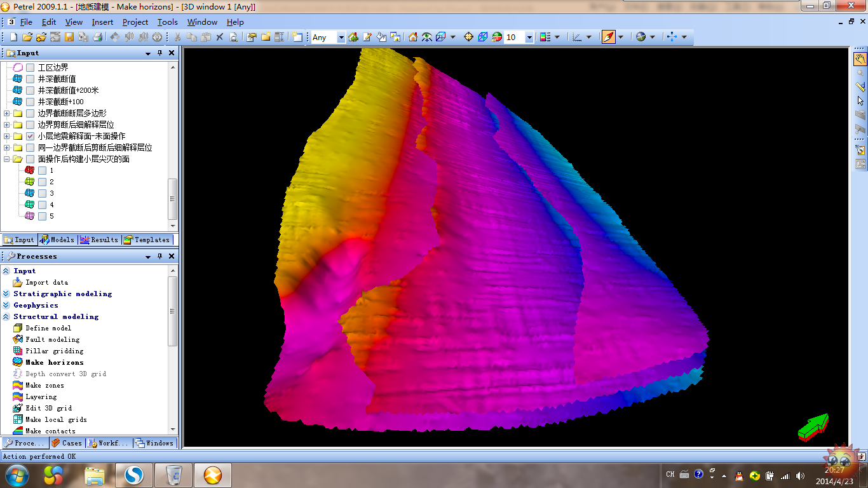
Task: Expand 小层地震解释面-未面操作 folder
Action: pos(7,136)
